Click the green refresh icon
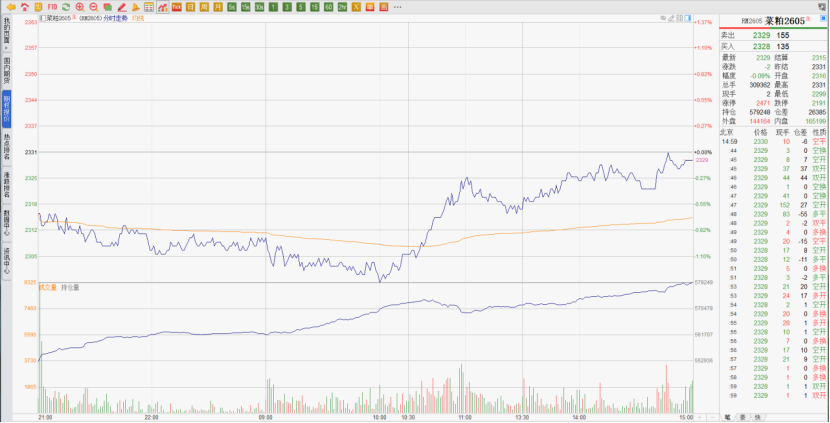The width and height of the screenshot is (830, 423). (x=65, y=6)
